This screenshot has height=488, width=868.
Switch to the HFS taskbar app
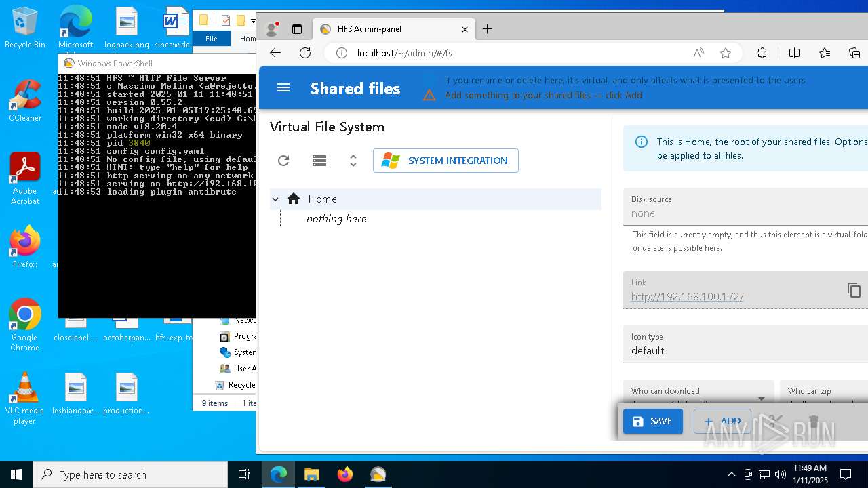[x=378, y=474]
